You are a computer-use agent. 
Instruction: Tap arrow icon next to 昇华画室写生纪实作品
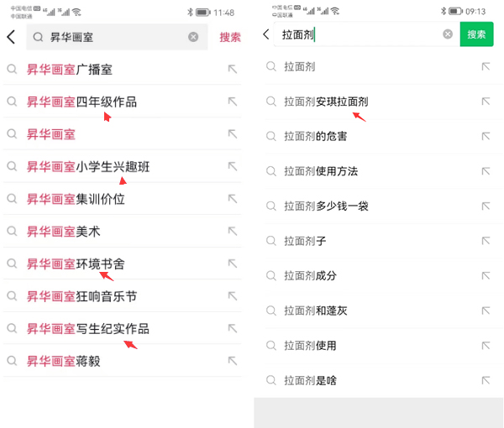click(233, 328)
